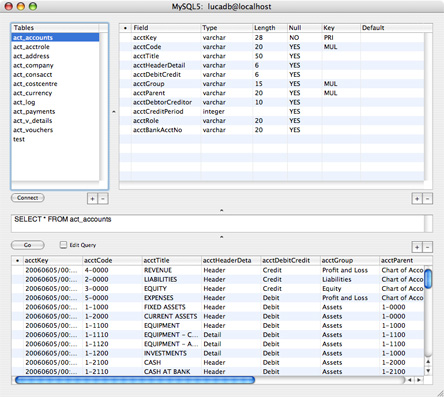Screen dimensions: 444x397
Task: Click the horizontal scrollbar thumb in results
Action: 135,380
